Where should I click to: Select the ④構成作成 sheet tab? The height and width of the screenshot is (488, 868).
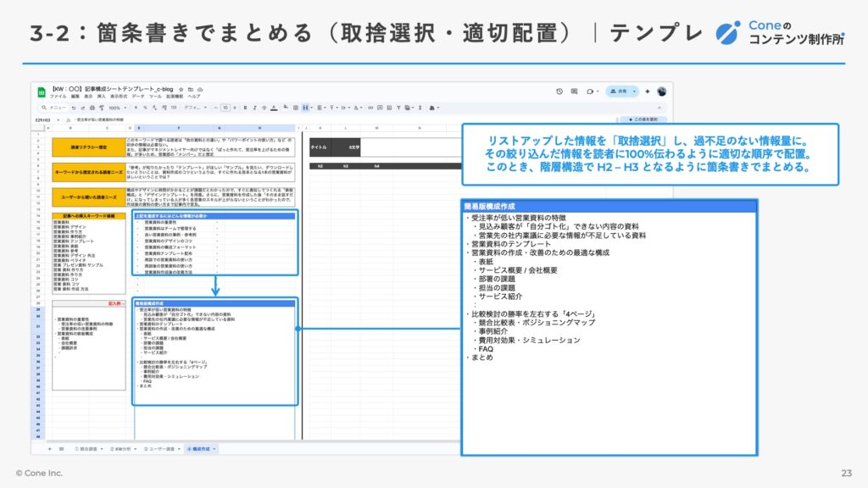click(x=201, y=449)
